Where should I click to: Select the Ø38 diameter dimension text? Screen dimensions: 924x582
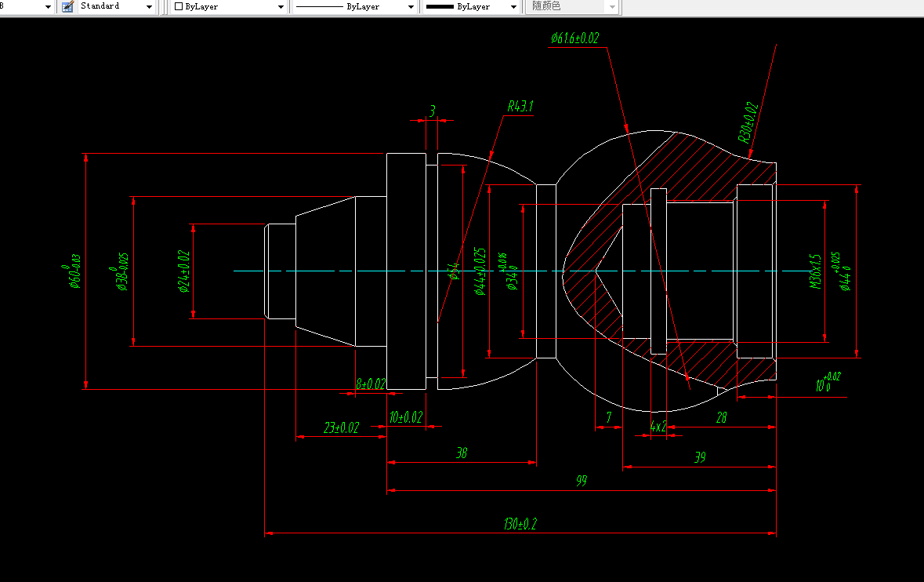(x=120, y=271)
